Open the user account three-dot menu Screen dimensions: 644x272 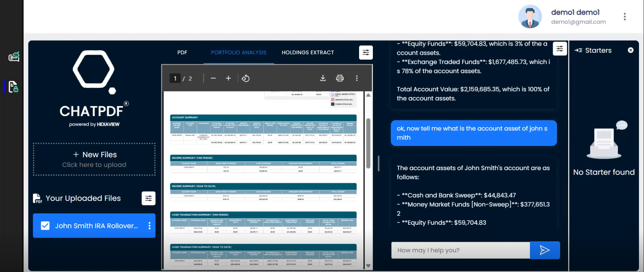625,17
